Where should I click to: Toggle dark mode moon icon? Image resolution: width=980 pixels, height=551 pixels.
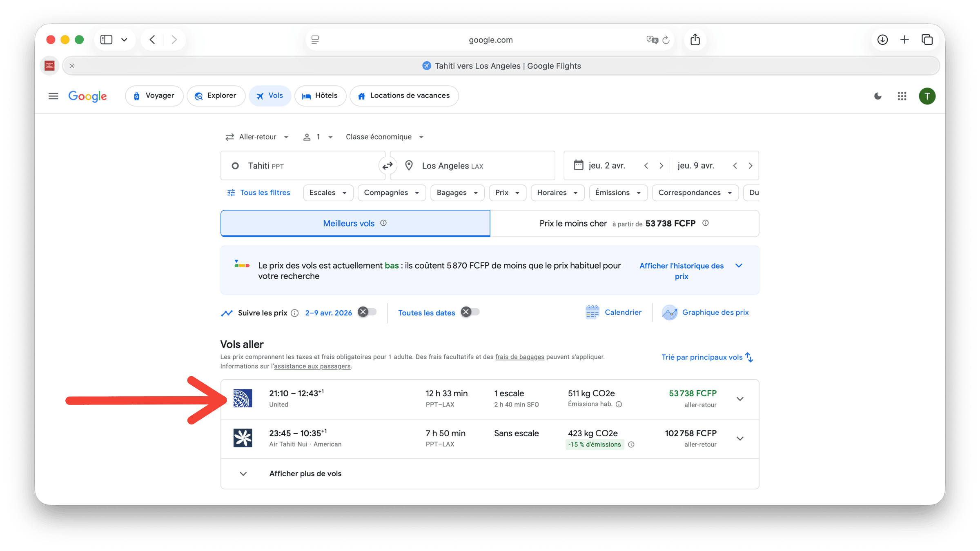878,96
